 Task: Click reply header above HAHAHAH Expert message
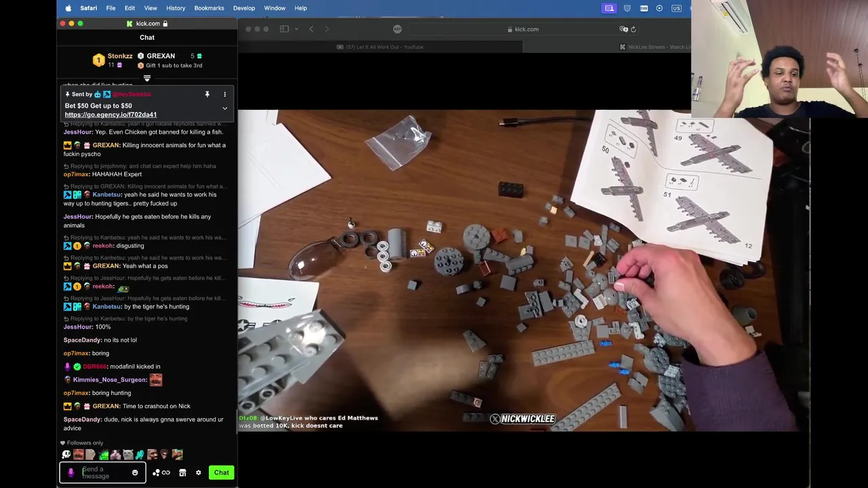pos(140,166)
